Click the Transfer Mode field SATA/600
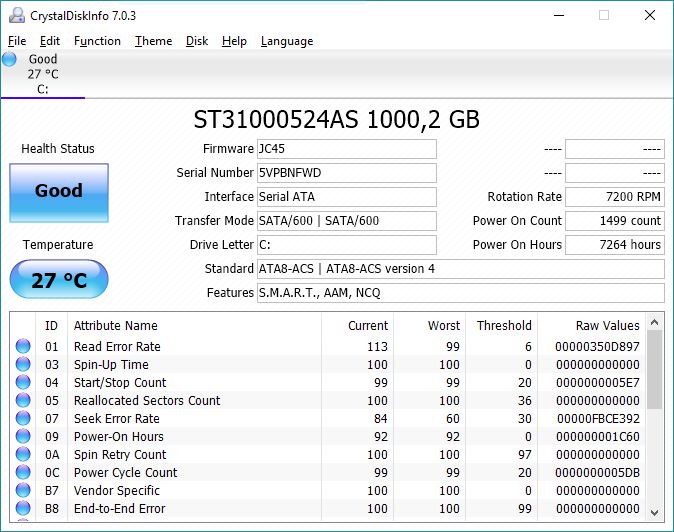The image size is (674, 532). point(347,221)
